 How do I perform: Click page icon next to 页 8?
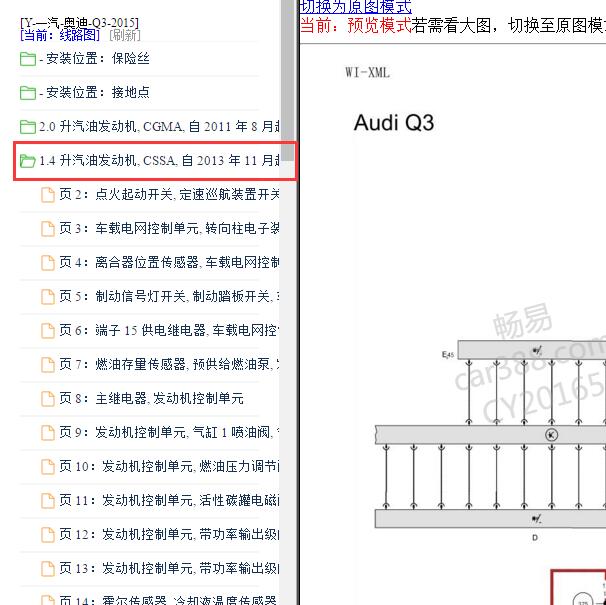[x=48, y=399]
